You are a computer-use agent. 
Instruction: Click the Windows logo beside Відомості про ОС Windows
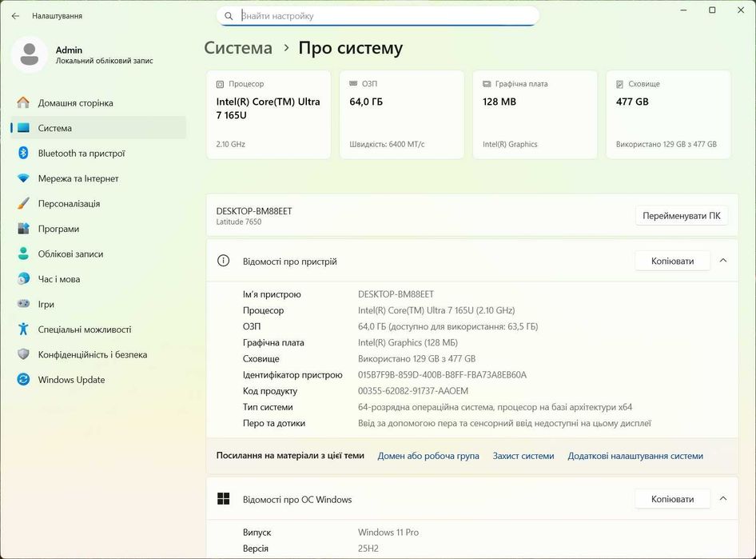tap(223, 499)
